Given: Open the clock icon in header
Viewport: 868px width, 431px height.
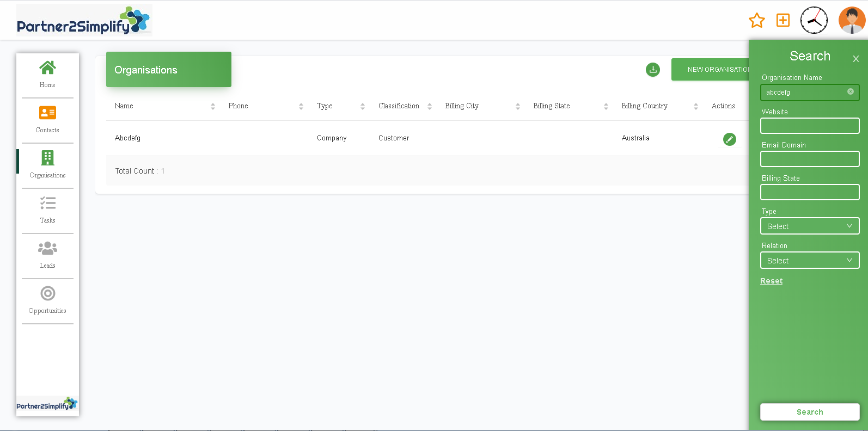Looking at the screenshot, I should pyautogui.click(x=814, y=21).
